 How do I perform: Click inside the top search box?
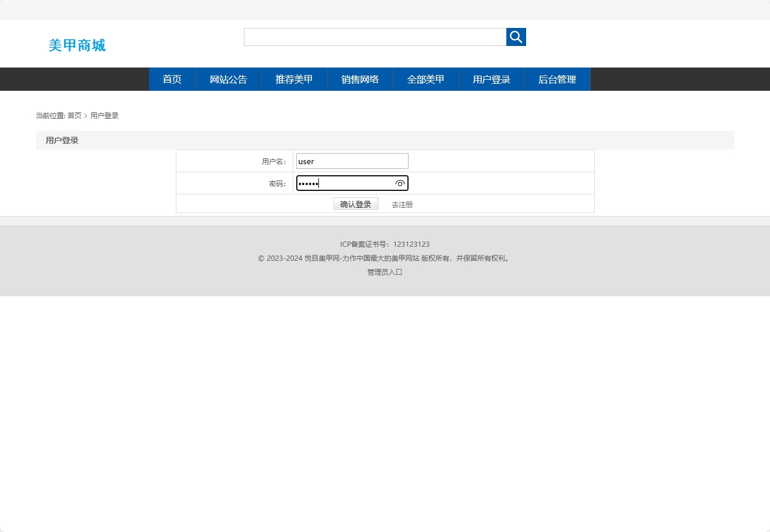(x=375, y=37)
